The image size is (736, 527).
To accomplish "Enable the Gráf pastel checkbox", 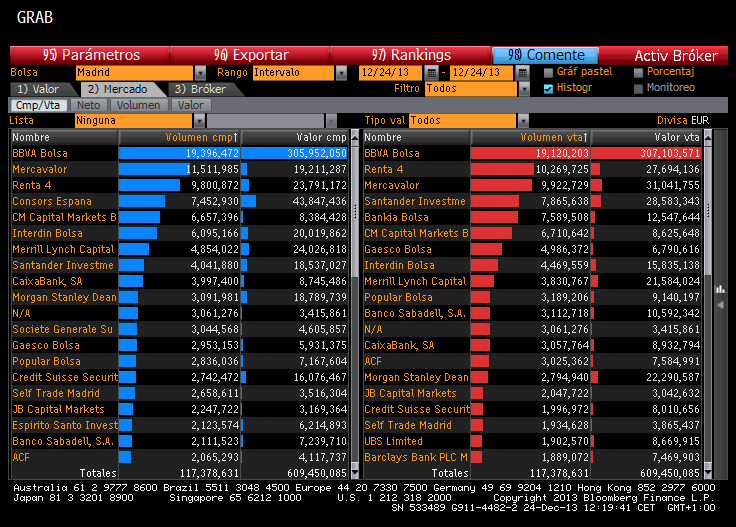I will tap(548, 72).
